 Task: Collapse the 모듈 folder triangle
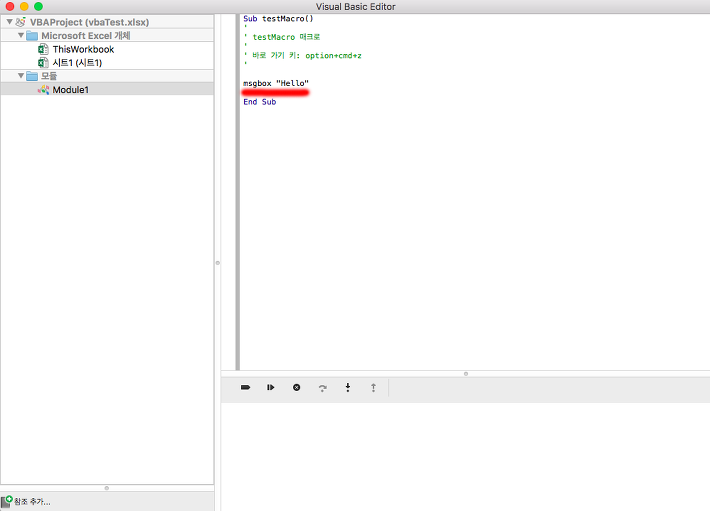point(21,76)
